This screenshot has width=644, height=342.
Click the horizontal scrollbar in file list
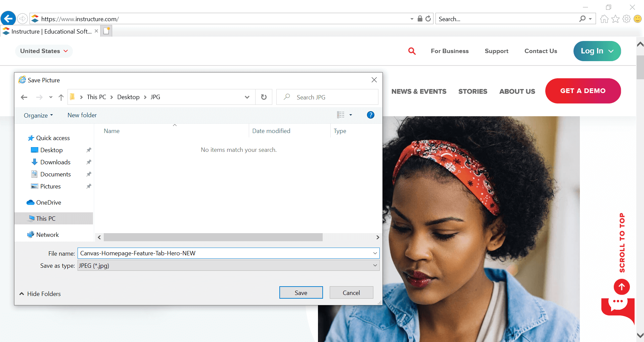213,238
